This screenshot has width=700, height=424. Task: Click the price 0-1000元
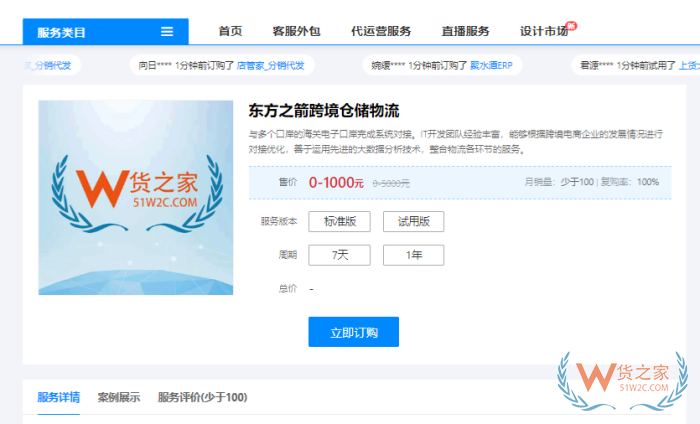336,183
